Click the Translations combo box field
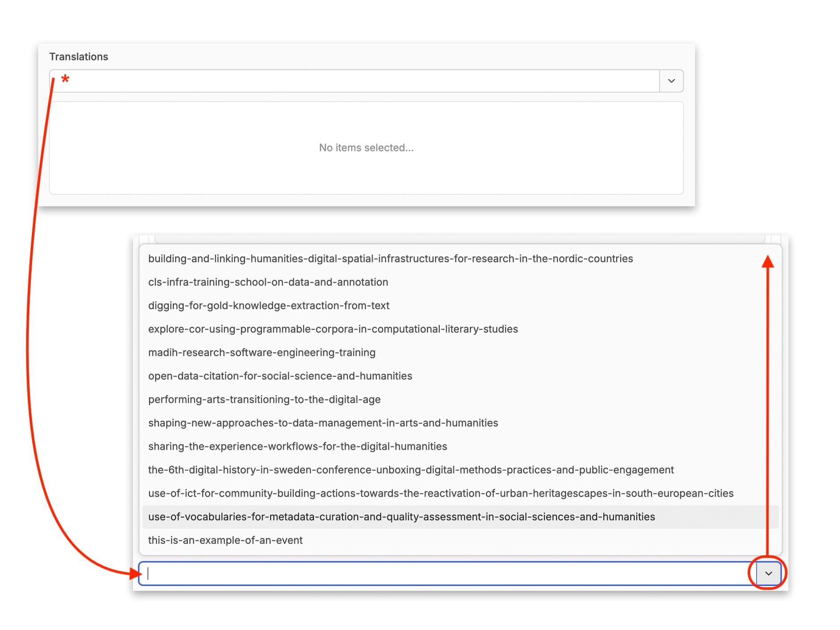Image resolution: width=840 pixels, height=630 pixels. [356, 81]
